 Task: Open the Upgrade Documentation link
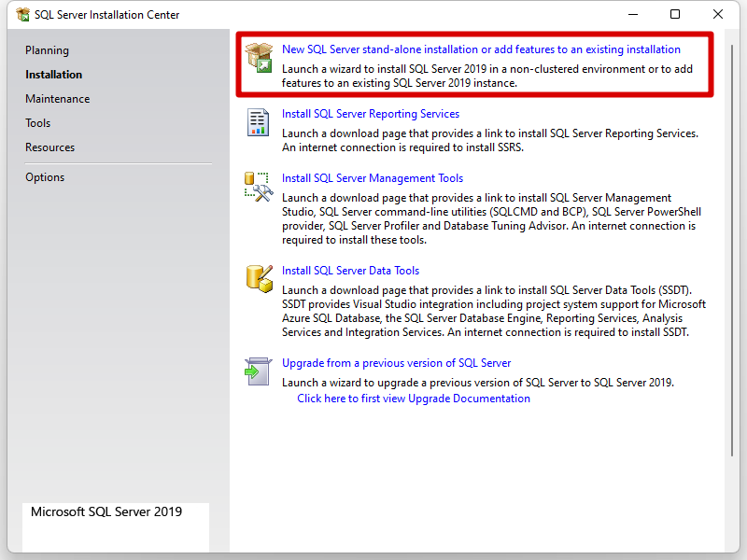[x=414, y=399]
